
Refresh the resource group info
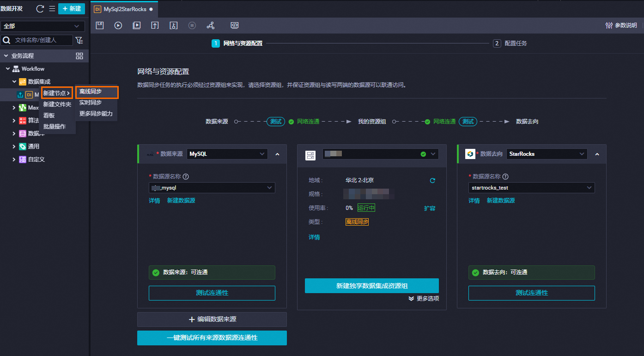click(432, 180)
